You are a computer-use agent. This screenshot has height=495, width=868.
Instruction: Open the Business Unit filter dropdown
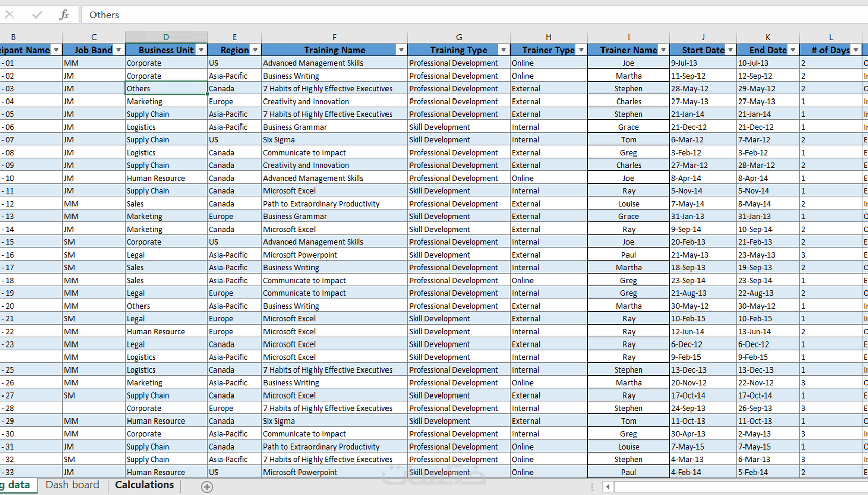coord(201,50)
